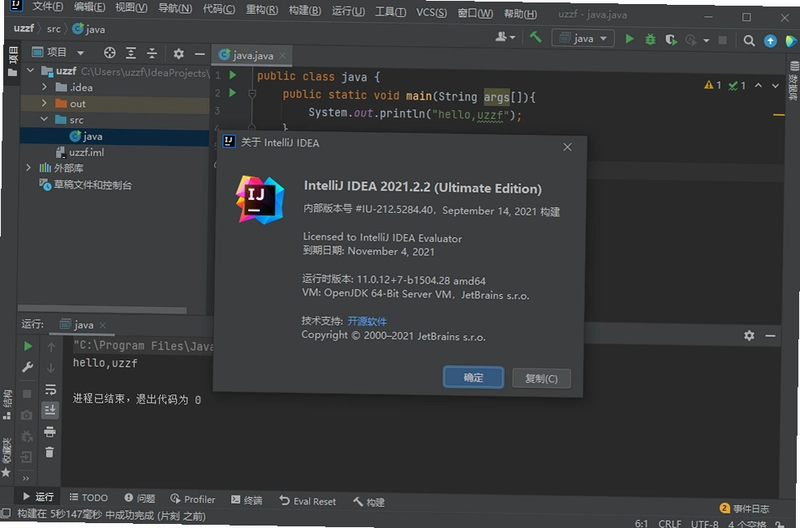The width and height of the screenshot is (800, 528).
Task: Open the 重构(R) menu
Action: pyautogui.click(x=262, y=10)
